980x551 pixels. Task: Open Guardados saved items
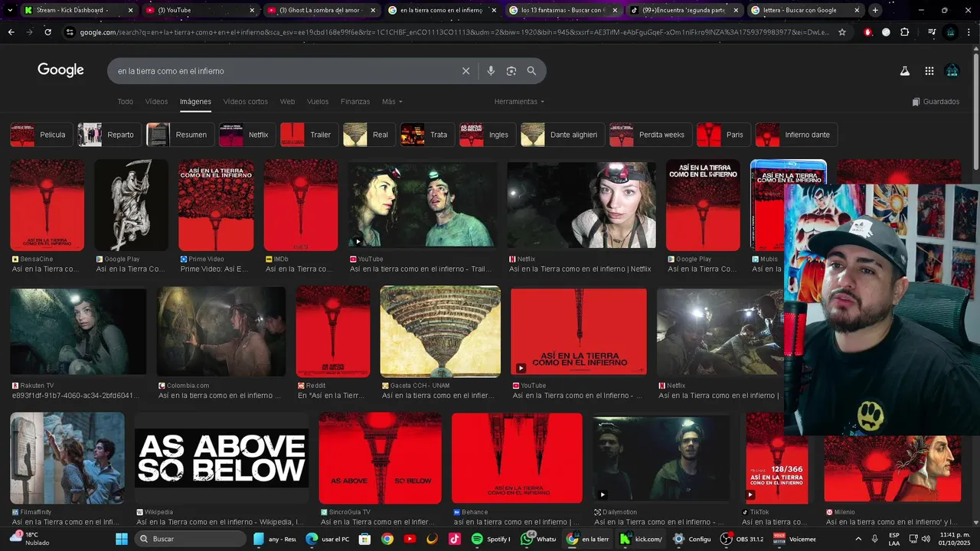[x=936, y=102]
